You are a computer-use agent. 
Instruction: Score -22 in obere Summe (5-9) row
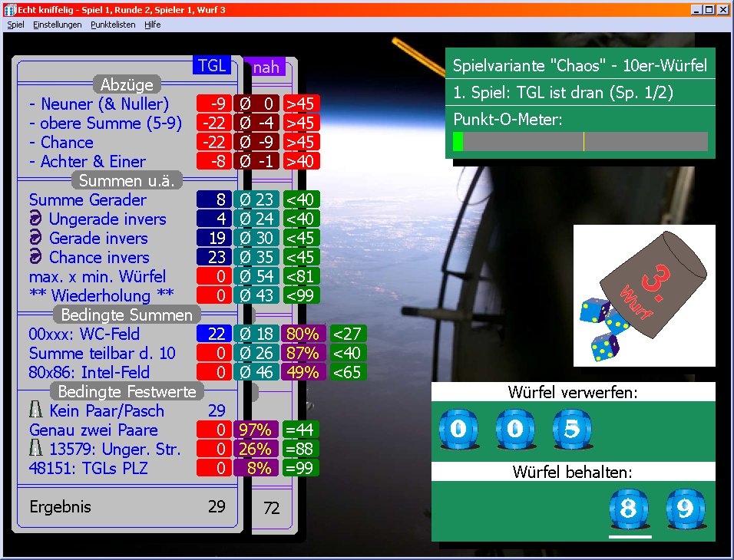pos(214,123)
